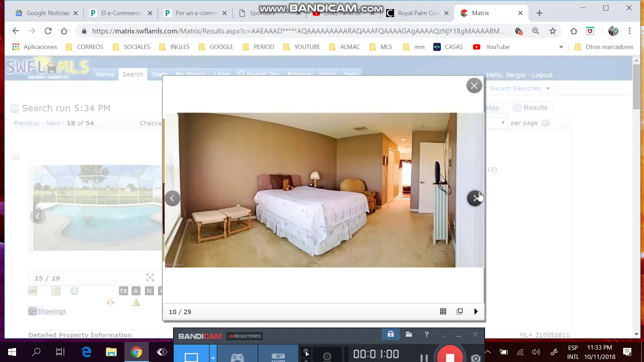Open the map icon below listing image
The image size is (644, 362).
point(56,291)
